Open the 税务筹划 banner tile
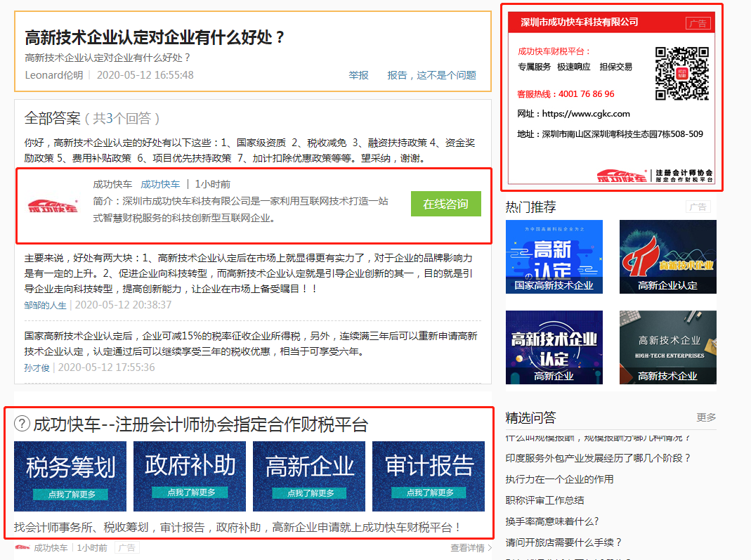This screenshot has width=751, height=560. tap(70, 476)
